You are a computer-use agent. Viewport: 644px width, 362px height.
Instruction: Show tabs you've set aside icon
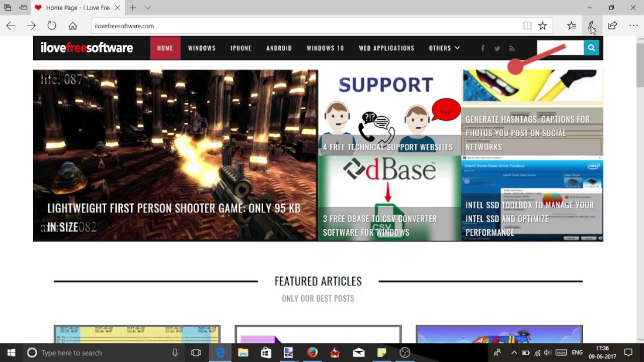(8, 8)
